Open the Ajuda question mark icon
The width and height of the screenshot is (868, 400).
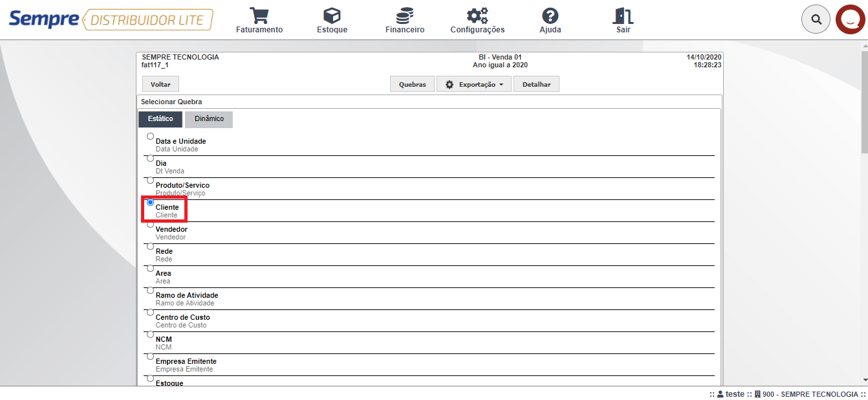(x=550, y=16)
